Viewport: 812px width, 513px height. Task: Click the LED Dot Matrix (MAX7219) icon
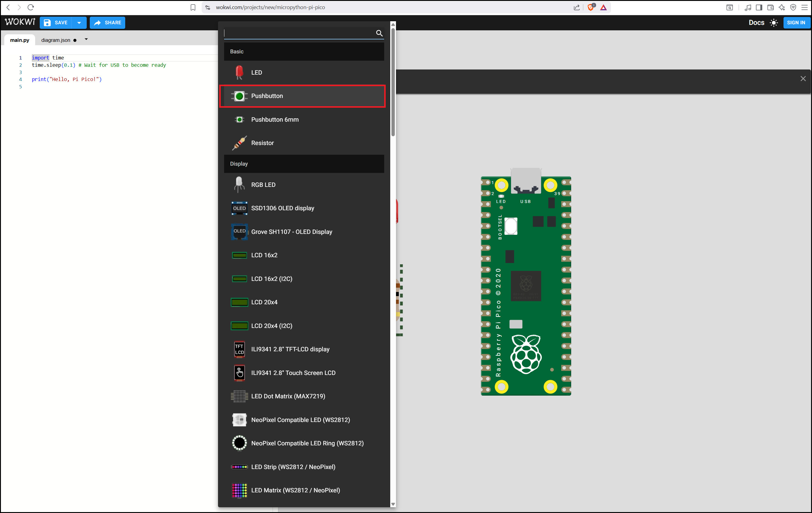[x=239, y=396]
